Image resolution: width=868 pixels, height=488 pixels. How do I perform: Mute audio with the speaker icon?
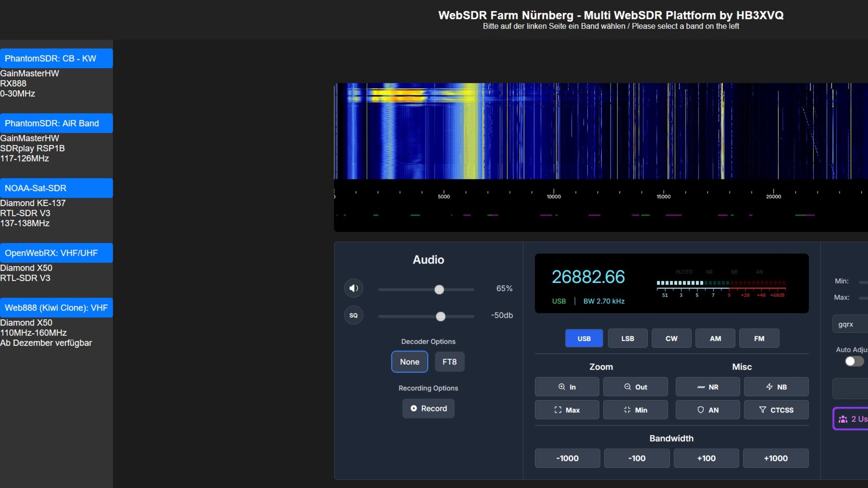coord(354,288)
